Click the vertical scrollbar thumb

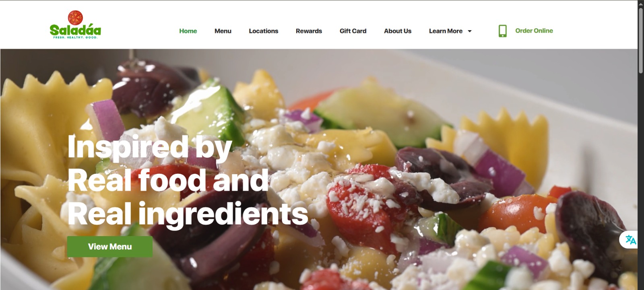click(641, 40)
